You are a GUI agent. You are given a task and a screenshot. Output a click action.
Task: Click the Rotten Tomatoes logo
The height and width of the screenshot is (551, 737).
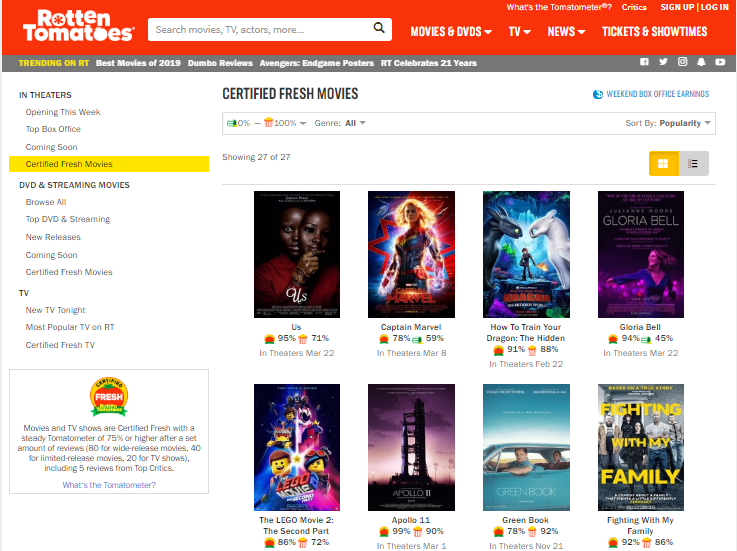click(78, 26)
